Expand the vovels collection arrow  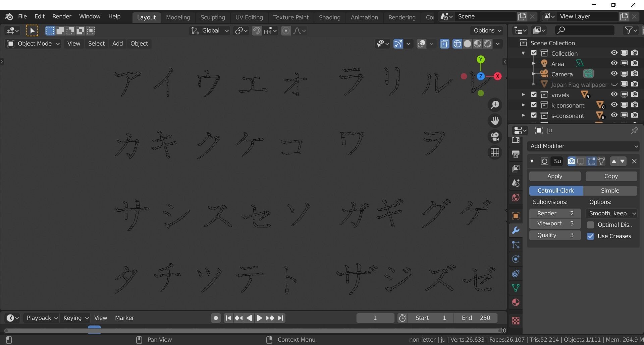click(524, 95)
